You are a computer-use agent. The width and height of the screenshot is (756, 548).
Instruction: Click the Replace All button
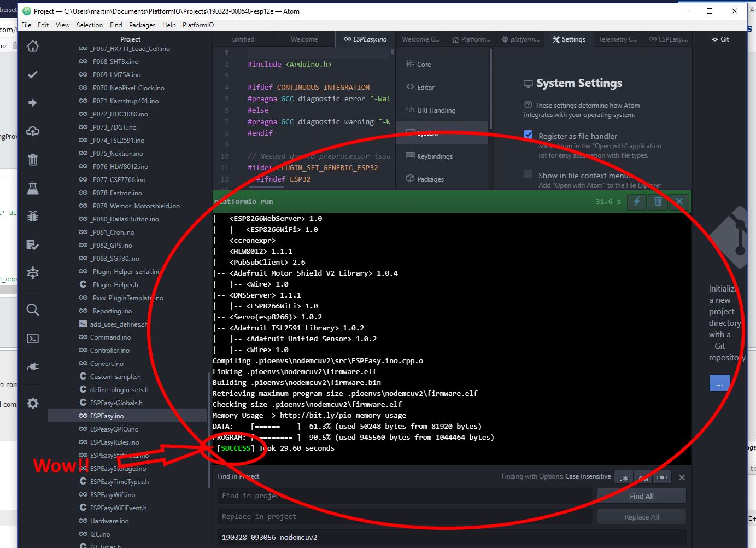point(641,517)
